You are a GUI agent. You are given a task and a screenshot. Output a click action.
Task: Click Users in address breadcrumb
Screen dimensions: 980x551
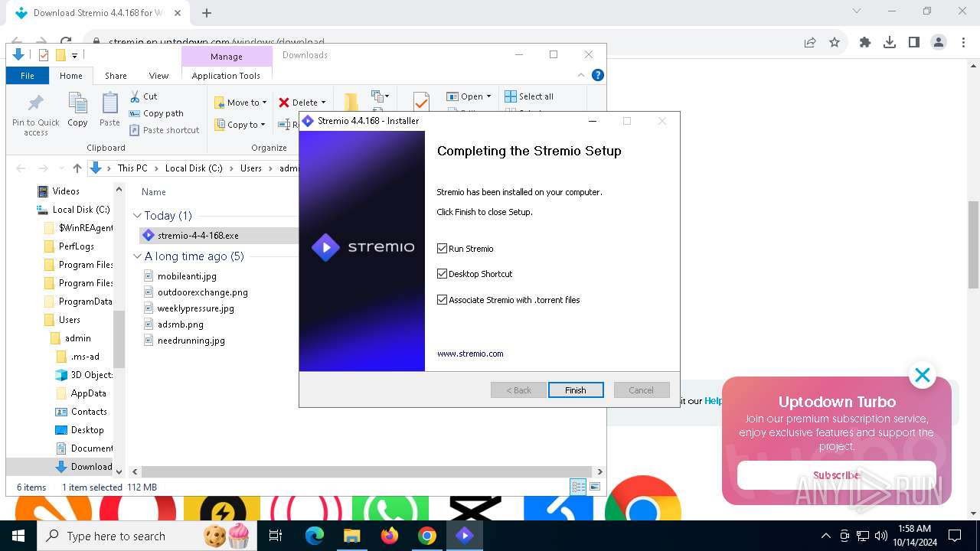pos(251,168)
